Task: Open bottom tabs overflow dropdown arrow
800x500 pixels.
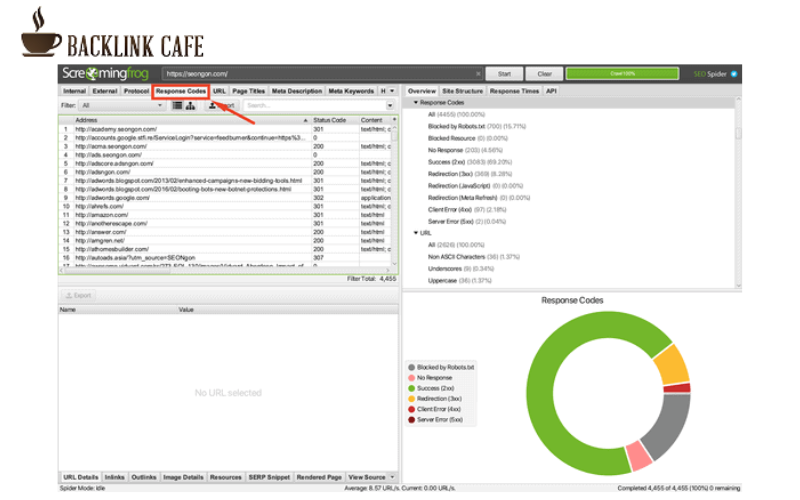Action: tap(392, 477)
